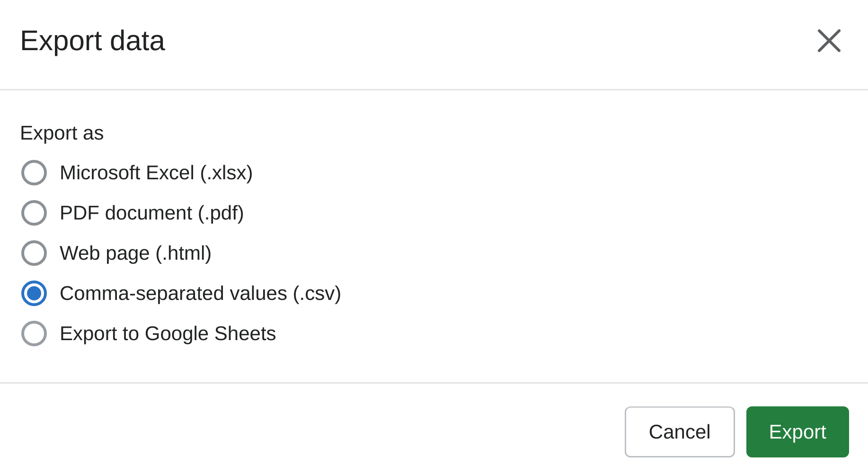
Task: Click the Web page radio circle
Action: click(x=34, y=253)
